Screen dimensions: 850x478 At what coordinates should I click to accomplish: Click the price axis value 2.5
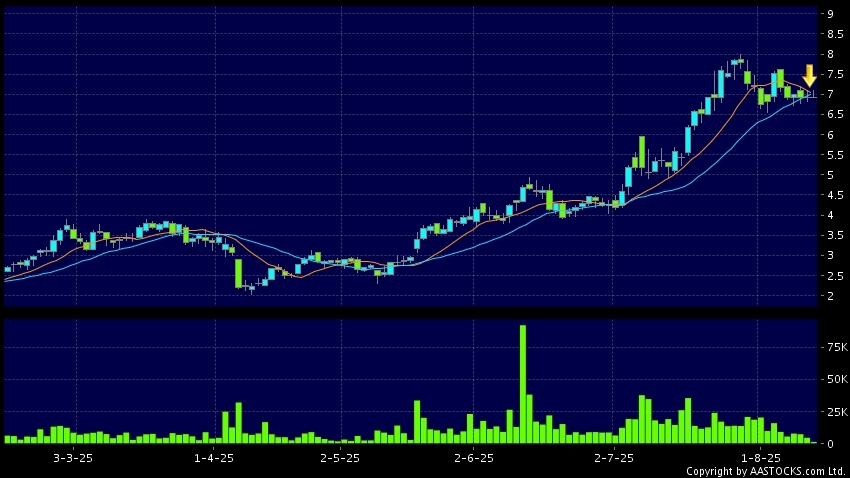point(835,276)
